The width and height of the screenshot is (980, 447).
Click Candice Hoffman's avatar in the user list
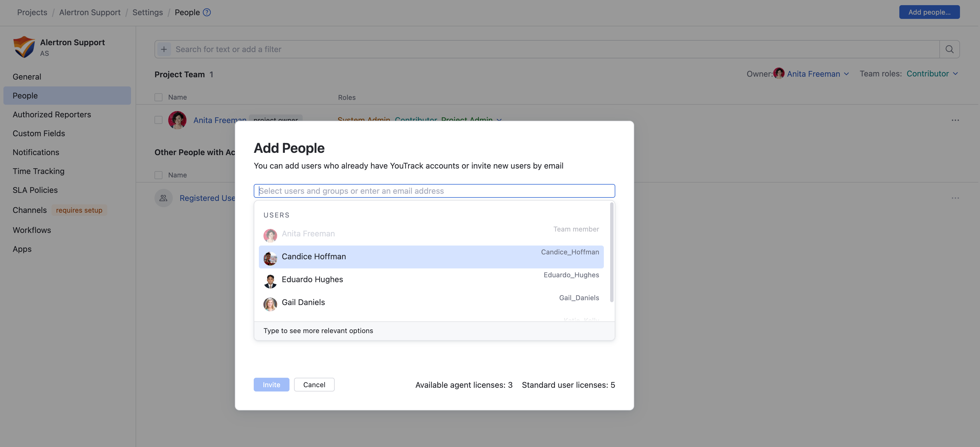coord(270,258)
